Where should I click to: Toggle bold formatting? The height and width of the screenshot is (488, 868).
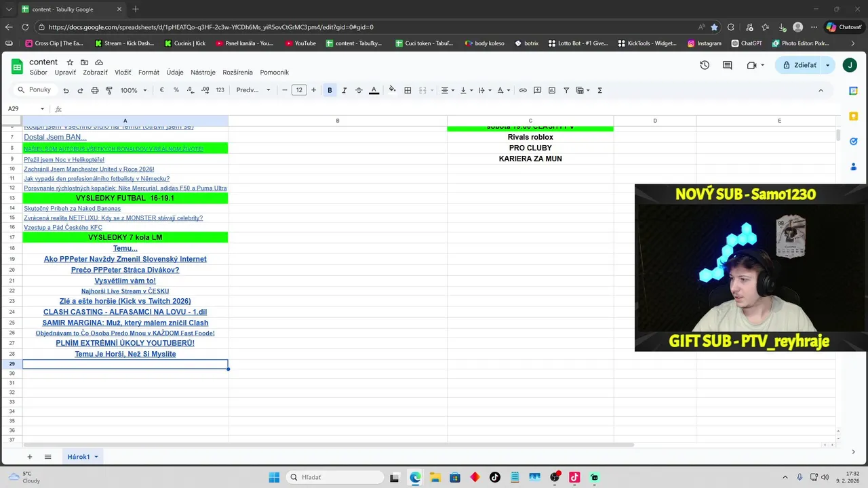tap(330, 90)
